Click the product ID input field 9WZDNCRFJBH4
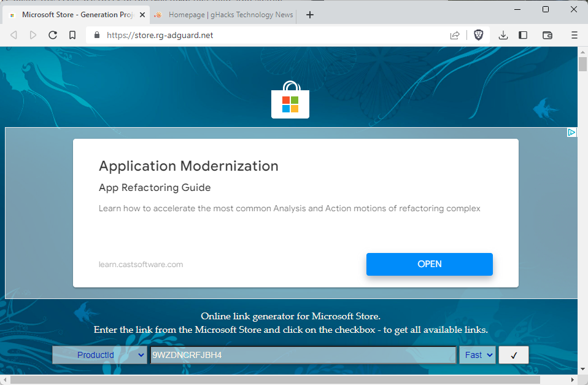Image resolution: width=588 pixels, height=385 pixels. click(303, 355)
